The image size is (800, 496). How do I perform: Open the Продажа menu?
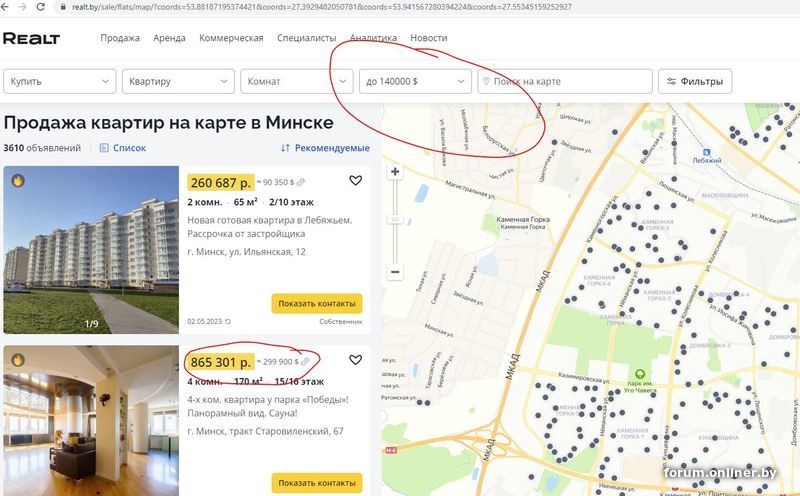[x=120, y=38]
